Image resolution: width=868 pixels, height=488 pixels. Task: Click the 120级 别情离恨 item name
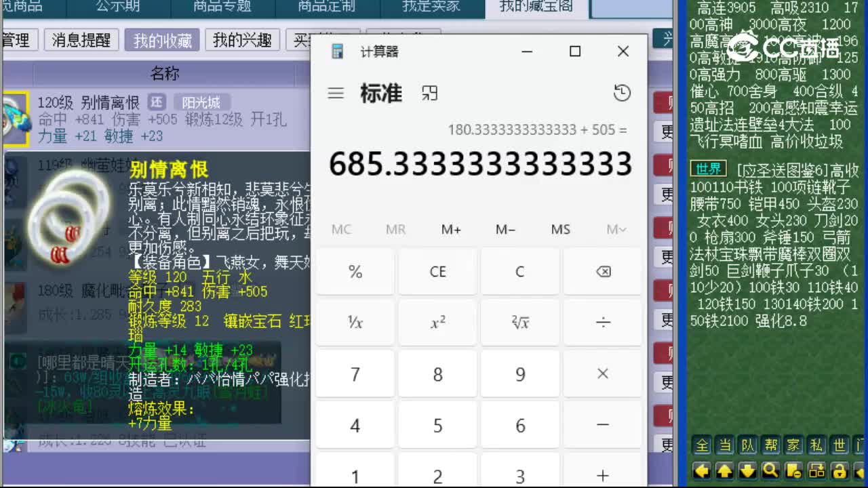pyautogui.click(x=88, y=102)
